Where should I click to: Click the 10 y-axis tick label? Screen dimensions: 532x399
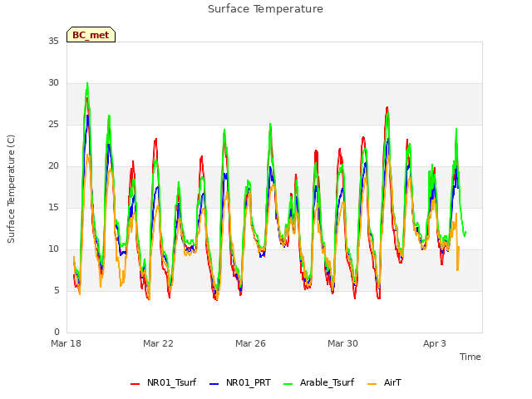pos(53,249)
